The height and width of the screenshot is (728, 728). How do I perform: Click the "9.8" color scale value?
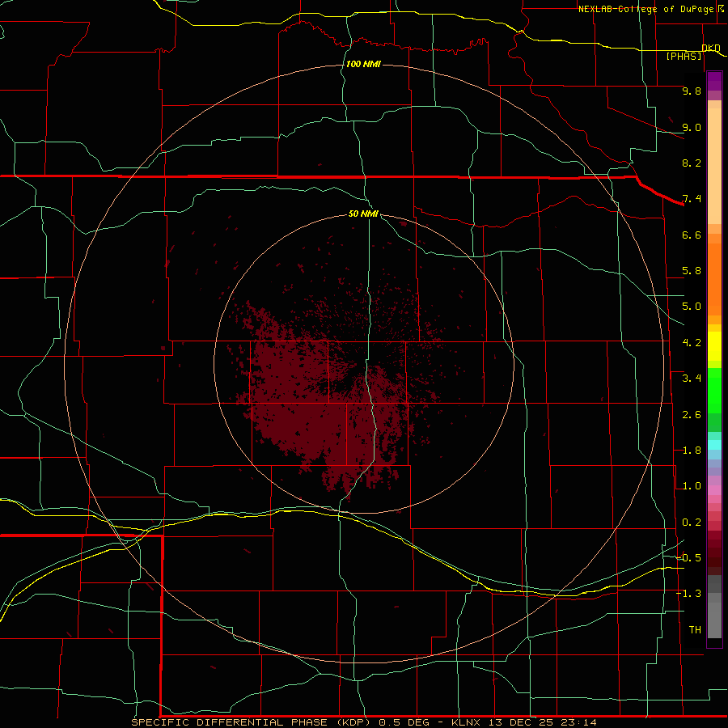coord(692,91)
